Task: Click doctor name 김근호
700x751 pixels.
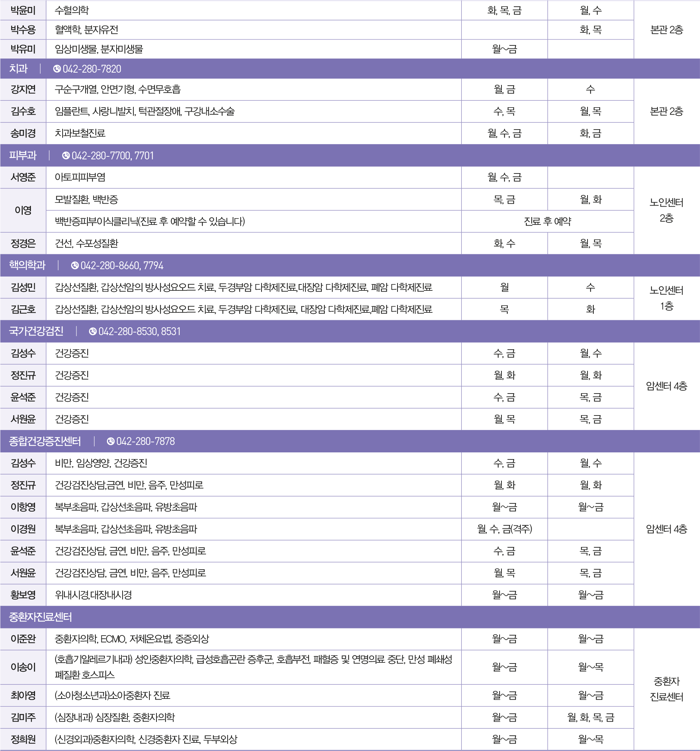Action: 23,309
